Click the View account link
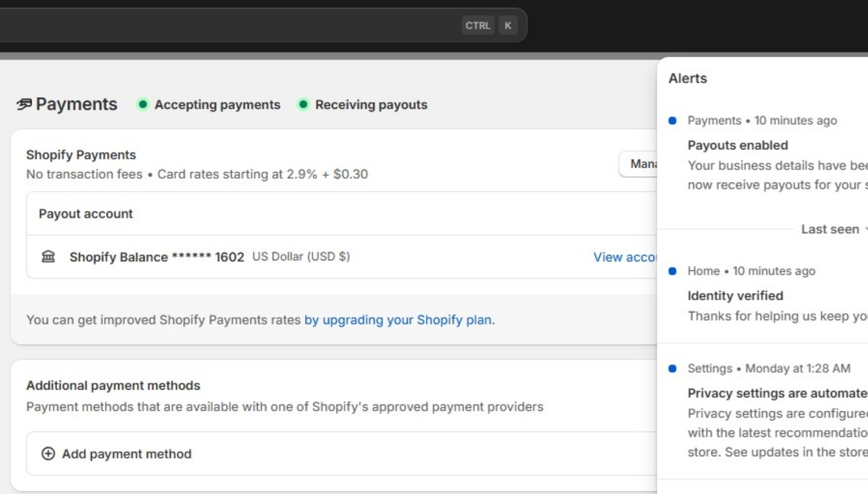The height and width of the screenshot is (494, 868). click(x=625, y=257)
